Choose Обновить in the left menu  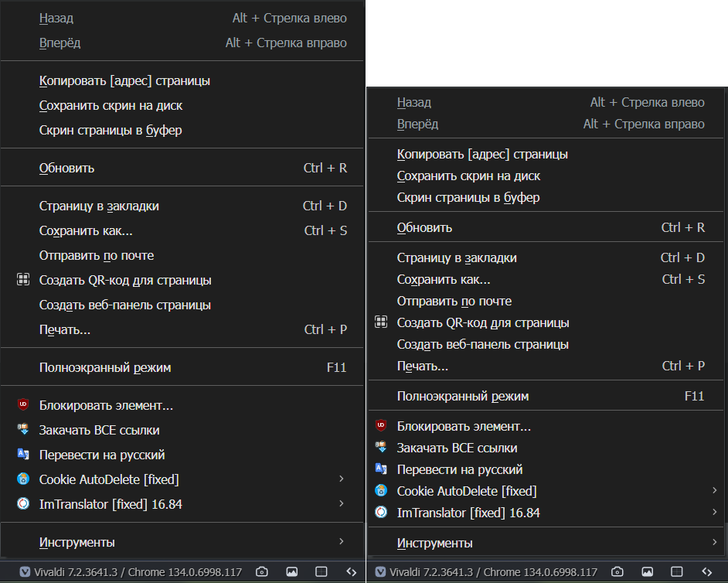[x=182, y=168]
